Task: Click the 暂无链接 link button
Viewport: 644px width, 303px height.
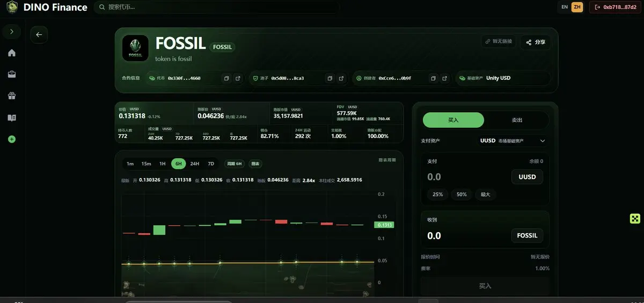Action: (x=499, y=41)
